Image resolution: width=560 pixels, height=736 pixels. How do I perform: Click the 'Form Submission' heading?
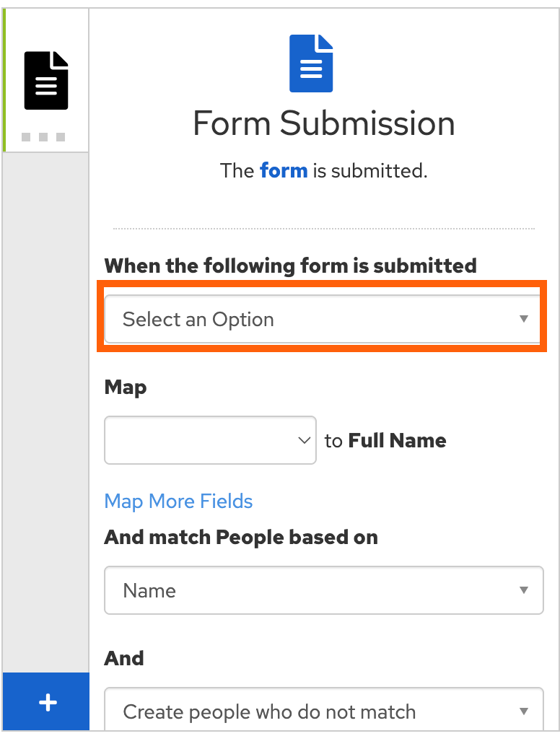(324, 123)
